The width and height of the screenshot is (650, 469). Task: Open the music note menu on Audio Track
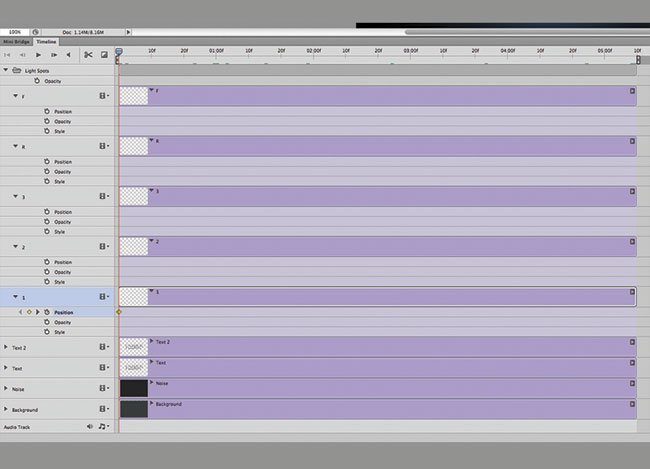(103, 427)
